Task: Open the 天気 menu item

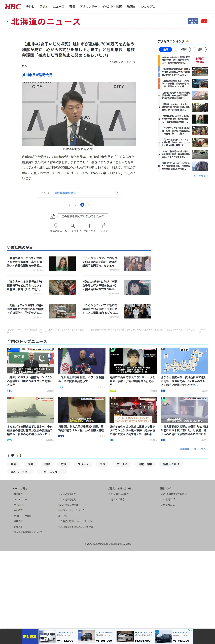Action: [x=72, y=7]
